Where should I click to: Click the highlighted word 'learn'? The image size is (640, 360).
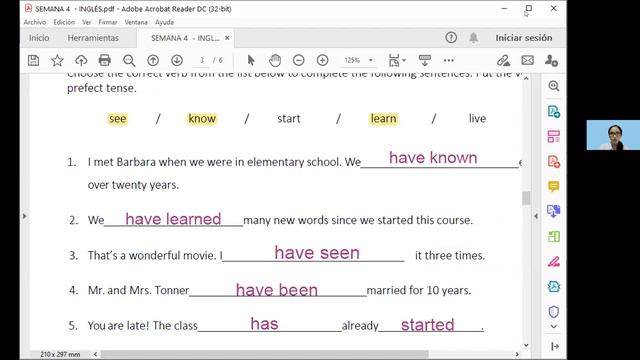coord(383,119)
